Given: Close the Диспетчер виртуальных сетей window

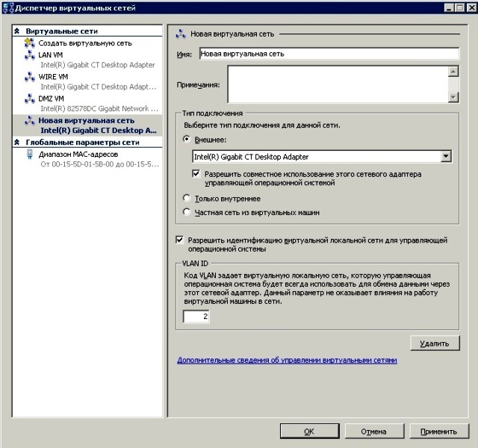Looking at the screenshot, I should point(471,7).
